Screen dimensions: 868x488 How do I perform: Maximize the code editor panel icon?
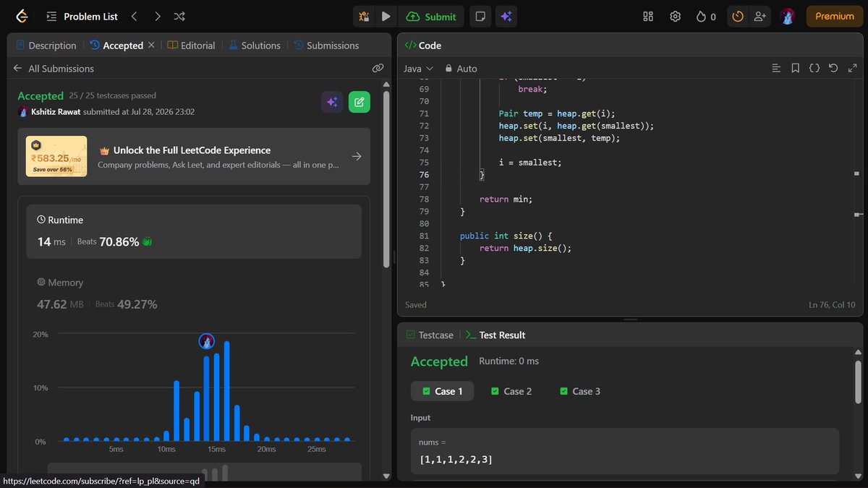pos(851,68)
